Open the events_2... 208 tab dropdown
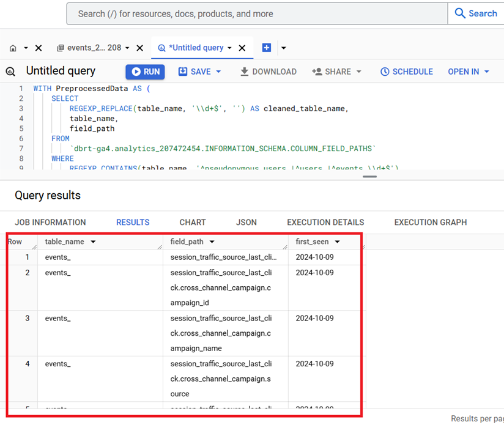Image resolution: width=504 pixels, height=425 pixels. click(127, 48)
